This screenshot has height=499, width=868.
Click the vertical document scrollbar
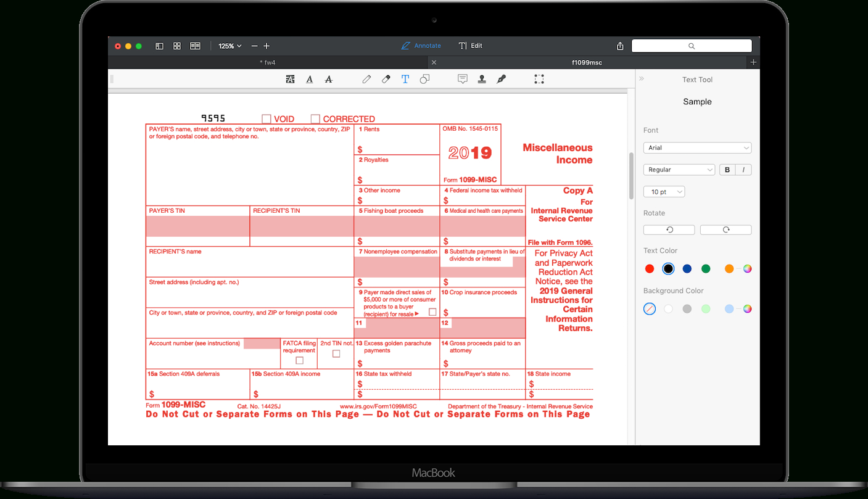[x=631, y=176]
